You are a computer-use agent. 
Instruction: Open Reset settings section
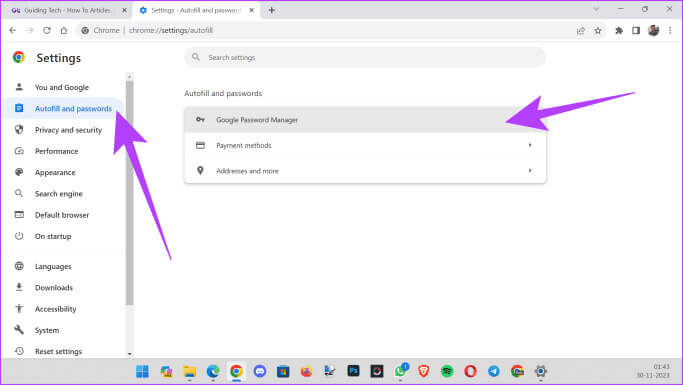click(x=65, y=351)
